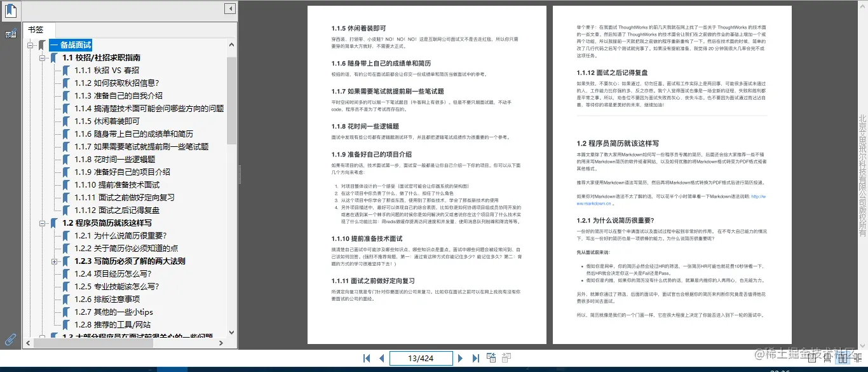Screen dimensions: 868x372
Task: Switch to continuous page view mode
Action: [827, 359]
